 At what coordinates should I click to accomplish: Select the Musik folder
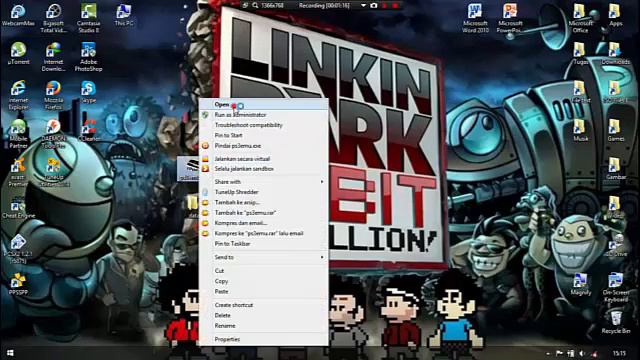click(580, 130)
